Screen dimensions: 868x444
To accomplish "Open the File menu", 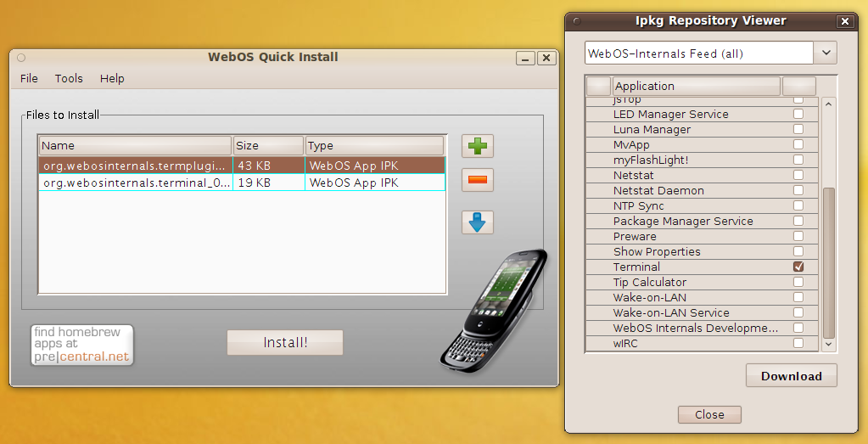I will (x=29, y=79).
